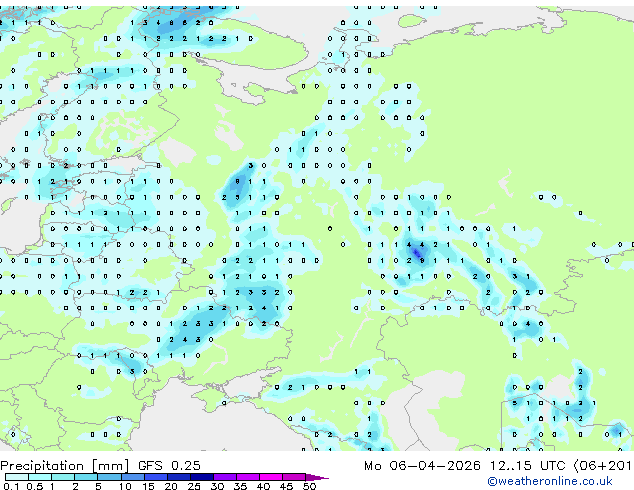Pick the 15–20 mm legend color swatch

tap(156, 477)
